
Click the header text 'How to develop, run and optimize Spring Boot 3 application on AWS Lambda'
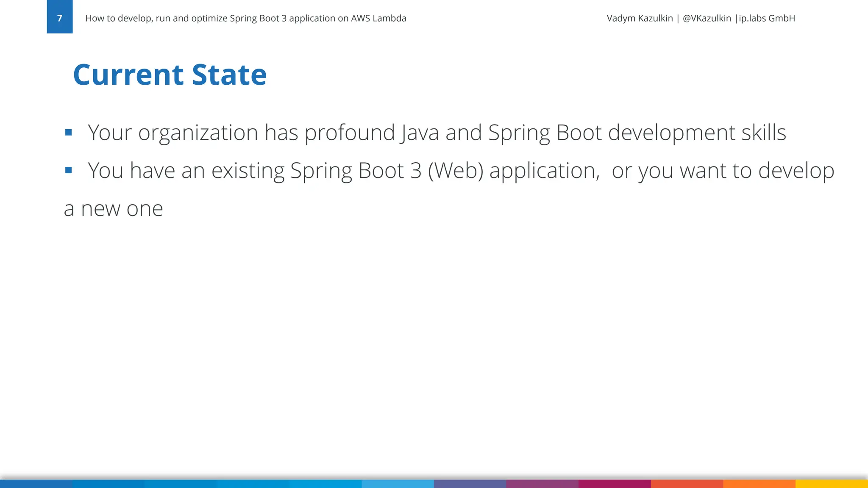coord(246,18)
